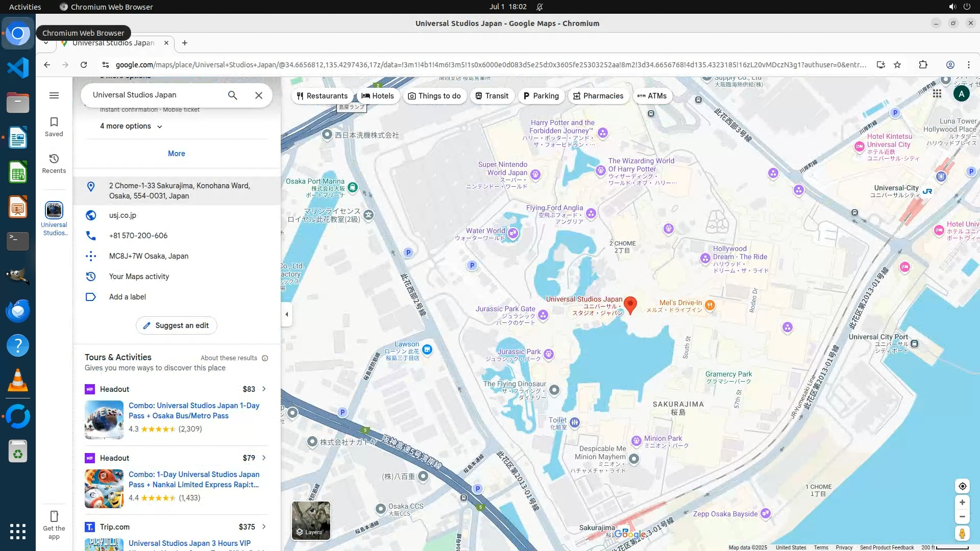
Task: Clear the search with the X icon
Action: 259,95
